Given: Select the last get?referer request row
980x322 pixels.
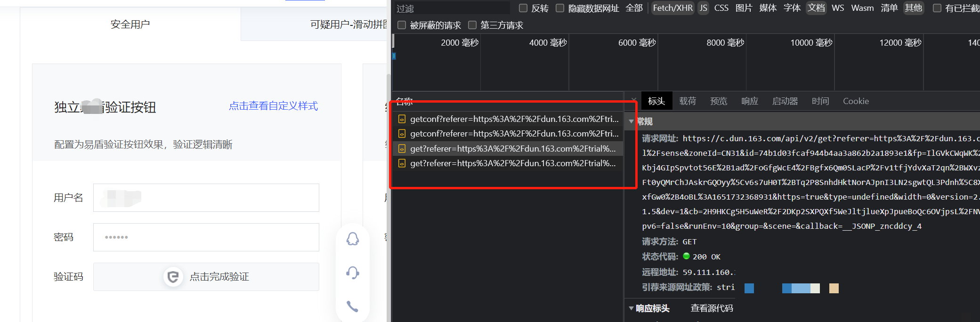Looking at the screenshot, I should coord(508,163).
